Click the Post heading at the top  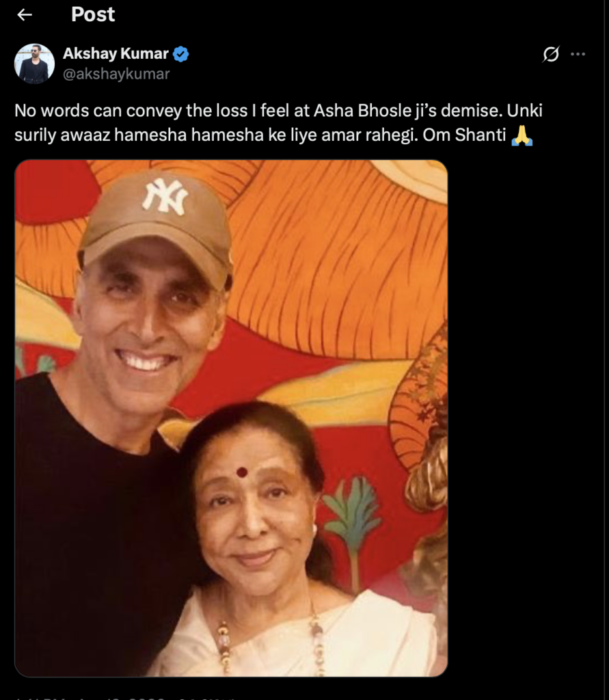click(x=93, y=14)
